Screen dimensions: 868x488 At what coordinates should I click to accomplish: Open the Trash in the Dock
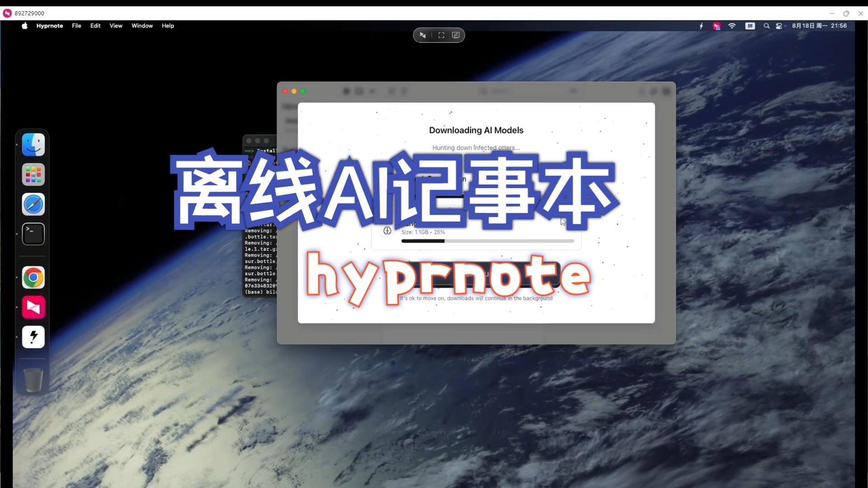pos(33,380)
